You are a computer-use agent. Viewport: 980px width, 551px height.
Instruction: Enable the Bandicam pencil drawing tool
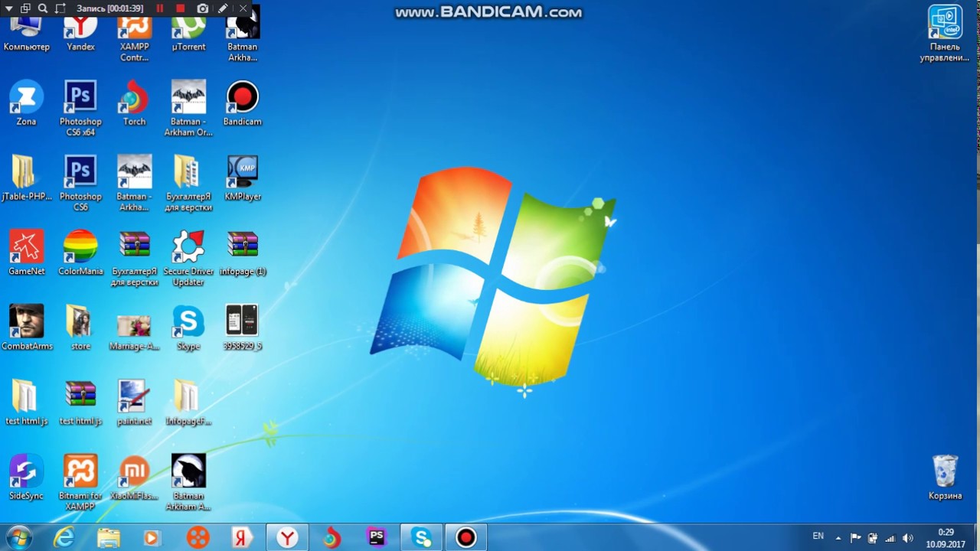[223, 8]
